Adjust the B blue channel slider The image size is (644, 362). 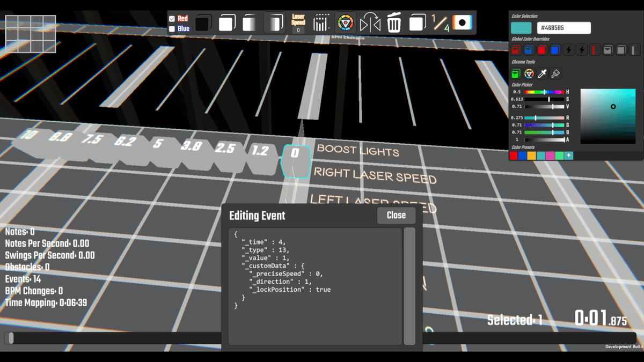click(544, 132)
